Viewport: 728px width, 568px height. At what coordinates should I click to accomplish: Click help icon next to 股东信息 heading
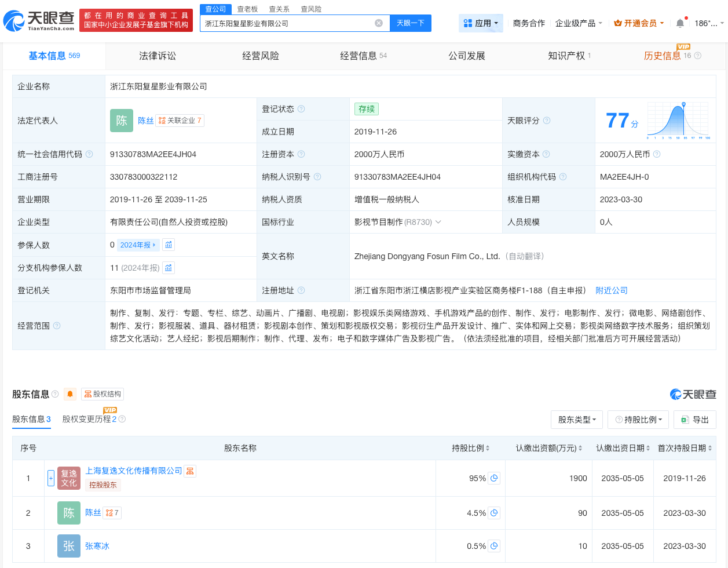[55, 394]
